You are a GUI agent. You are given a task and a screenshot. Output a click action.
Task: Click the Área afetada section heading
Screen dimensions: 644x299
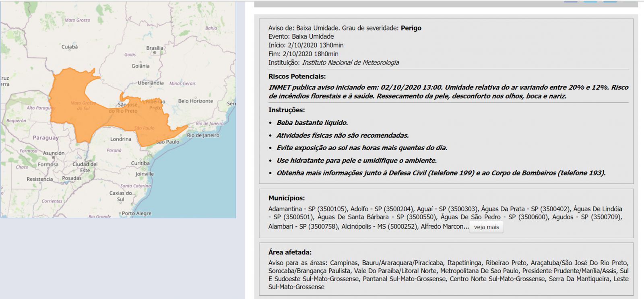290,252
